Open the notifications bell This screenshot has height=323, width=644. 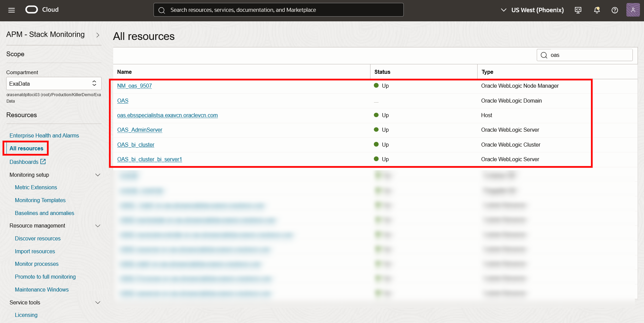596,10
